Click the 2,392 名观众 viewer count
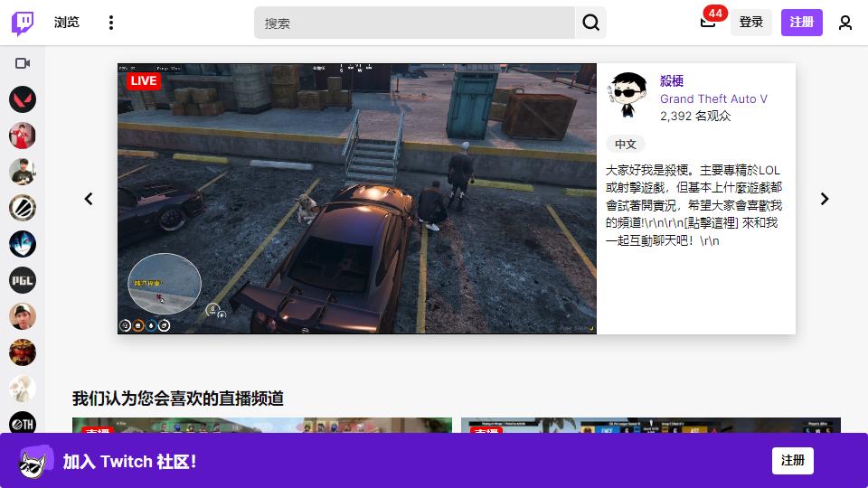 (695, 116)
